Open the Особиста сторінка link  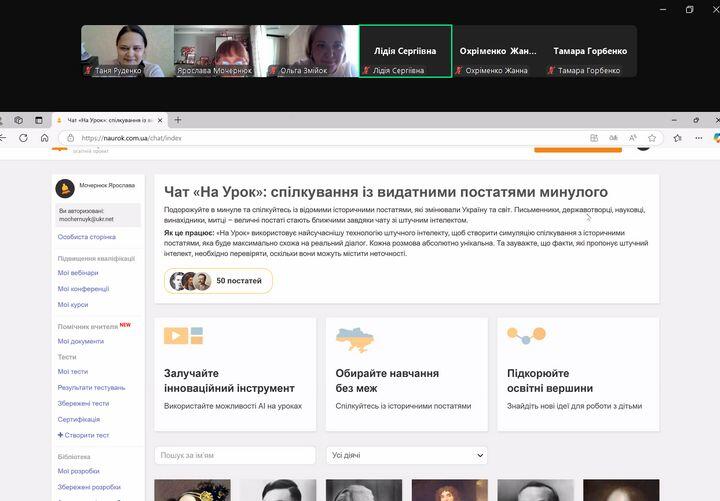[87, 237]
